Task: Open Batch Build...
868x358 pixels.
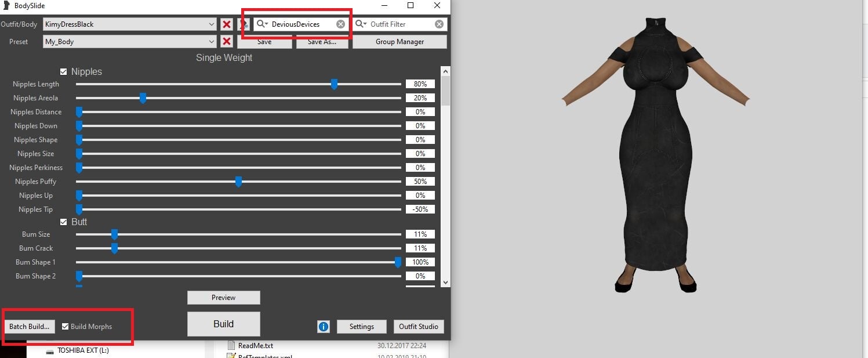Action: point(29,327)
